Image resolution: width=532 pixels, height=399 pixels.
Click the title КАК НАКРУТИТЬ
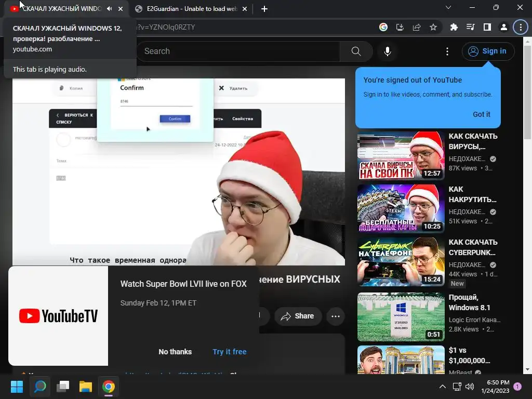[472, 194]
